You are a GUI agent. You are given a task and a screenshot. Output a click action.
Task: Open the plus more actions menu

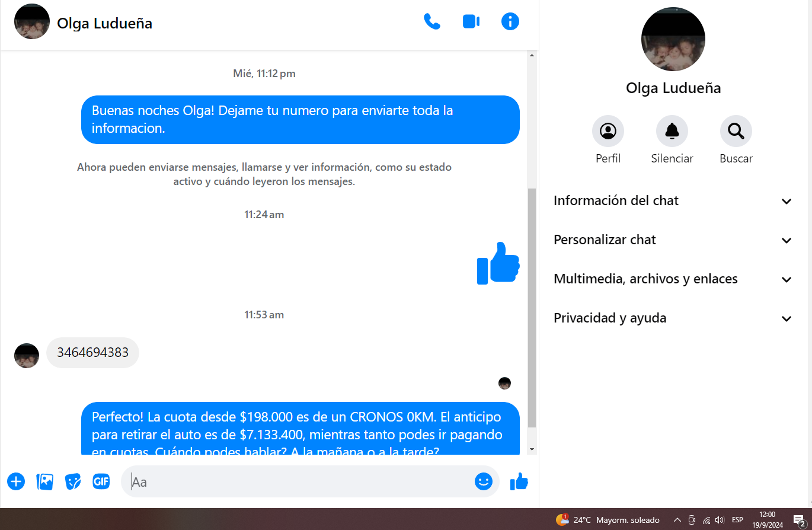[16, 481]
